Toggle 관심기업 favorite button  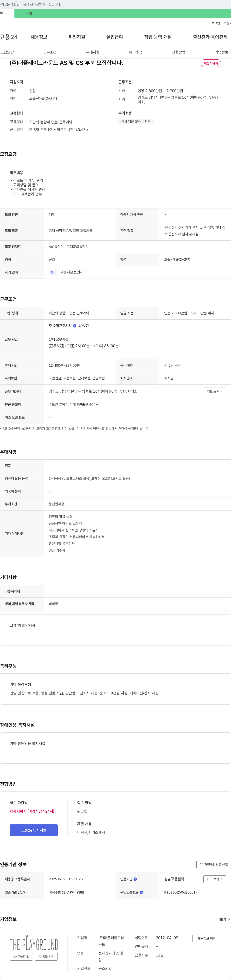point(21,957)
